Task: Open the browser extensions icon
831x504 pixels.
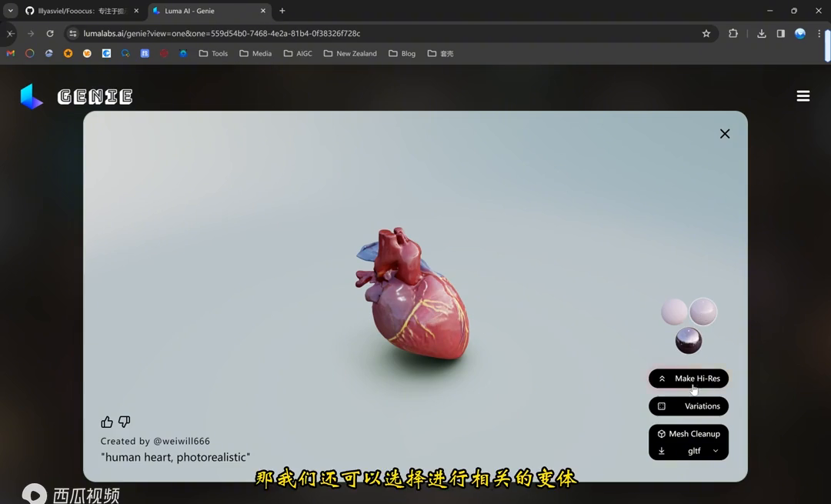Action: coord(733,34)
